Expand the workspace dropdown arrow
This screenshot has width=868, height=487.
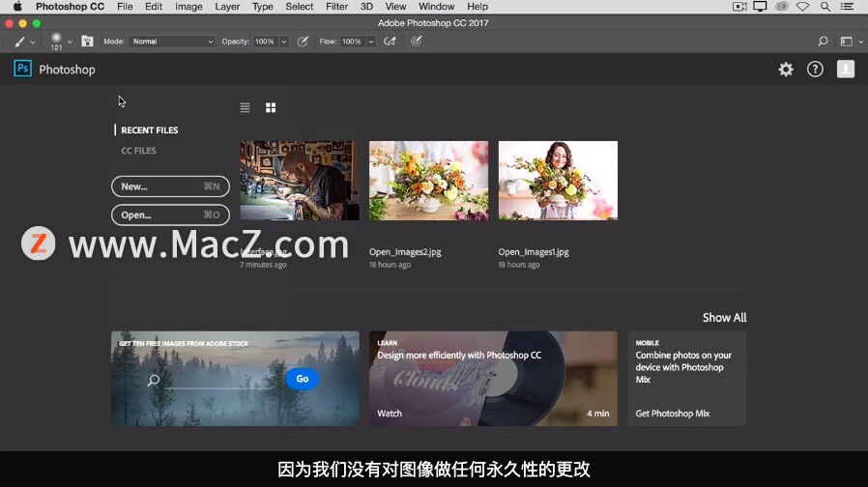tap(861, 43)
